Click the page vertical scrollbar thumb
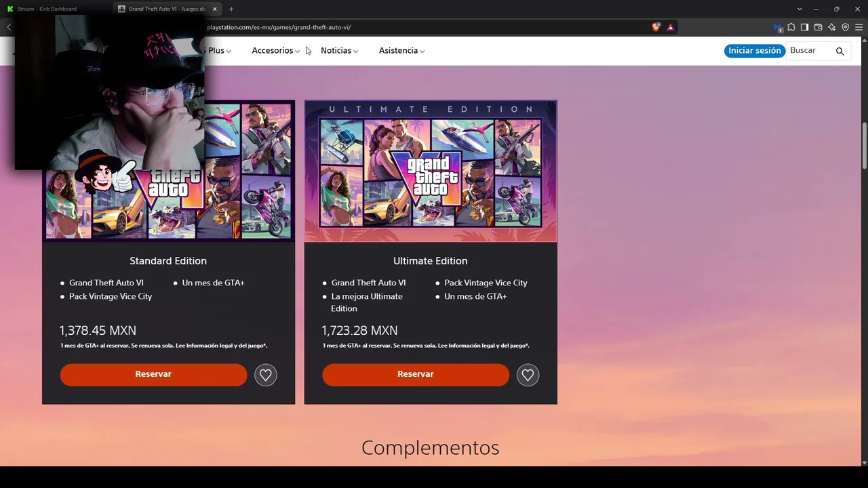868x488 pixels. pyautogui.click(x=864, y=146)
